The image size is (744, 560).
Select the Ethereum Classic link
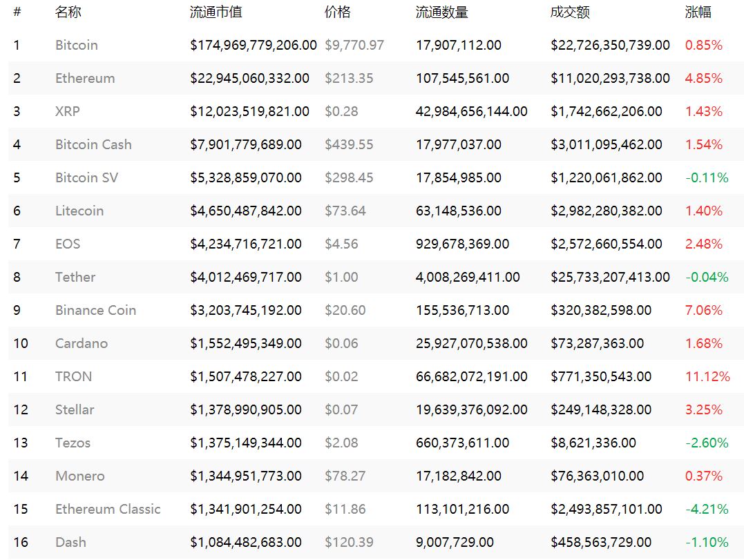point(108,509)
